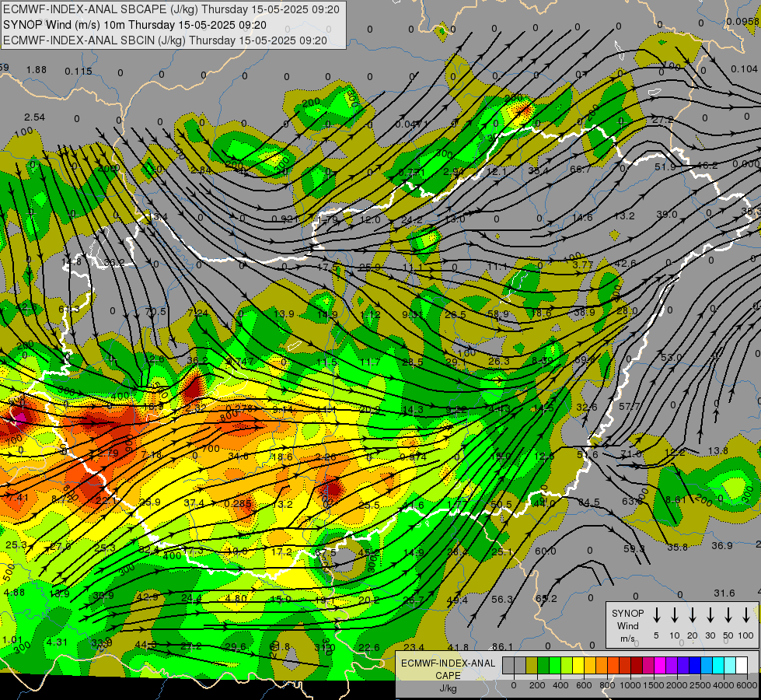Click the map value 31.6

tap(724, 593)
